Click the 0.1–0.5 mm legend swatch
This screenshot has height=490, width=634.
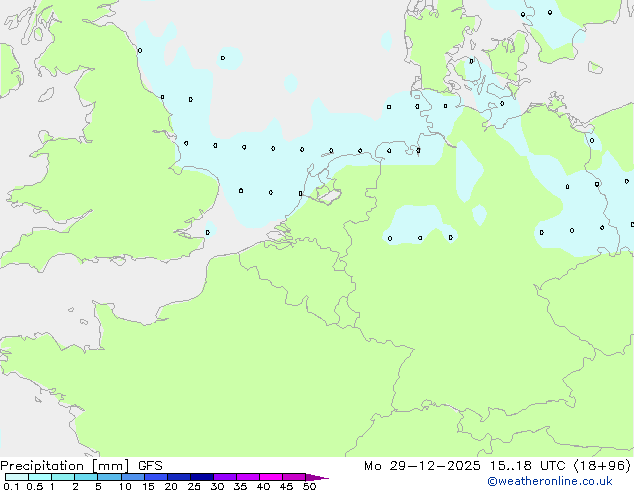17,477
